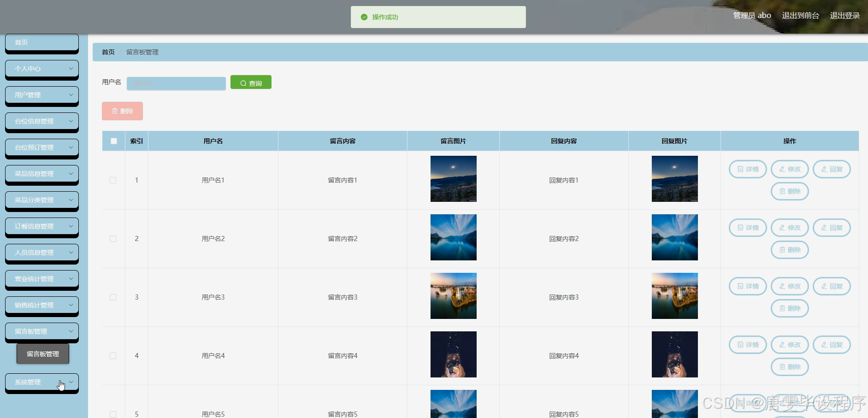Open the 回复图片 thumbnail for 用户名1
Image resolution: width=868 pixels, height=418 pixels.
675,179
